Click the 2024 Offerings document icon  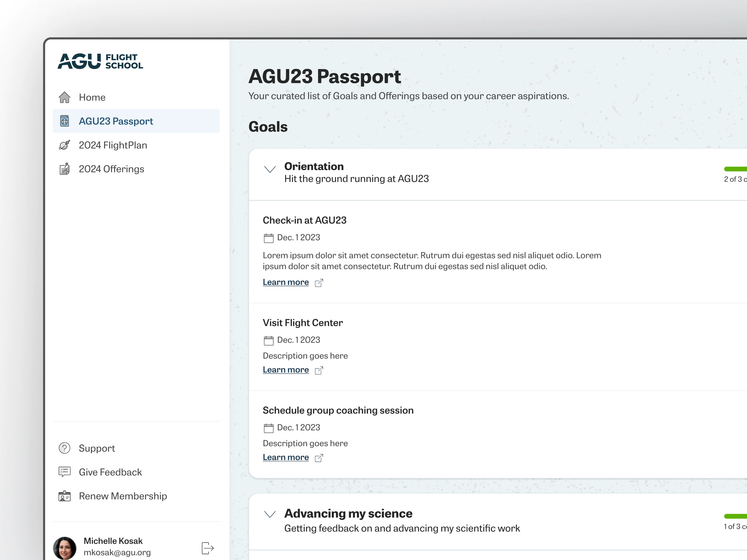[65, 169]
